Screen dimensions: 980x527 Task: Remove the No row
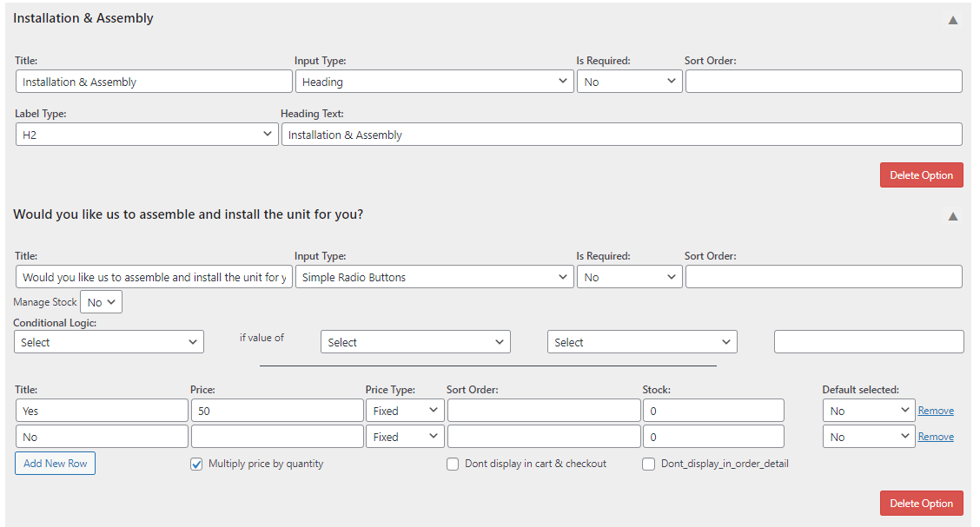pos(936,437)
